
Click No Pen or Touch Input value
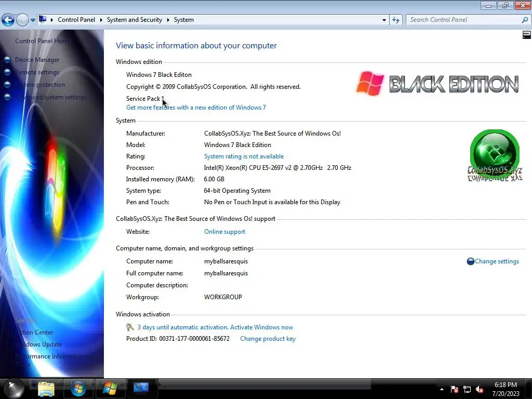pyautogui.click(x=272, y=202)
